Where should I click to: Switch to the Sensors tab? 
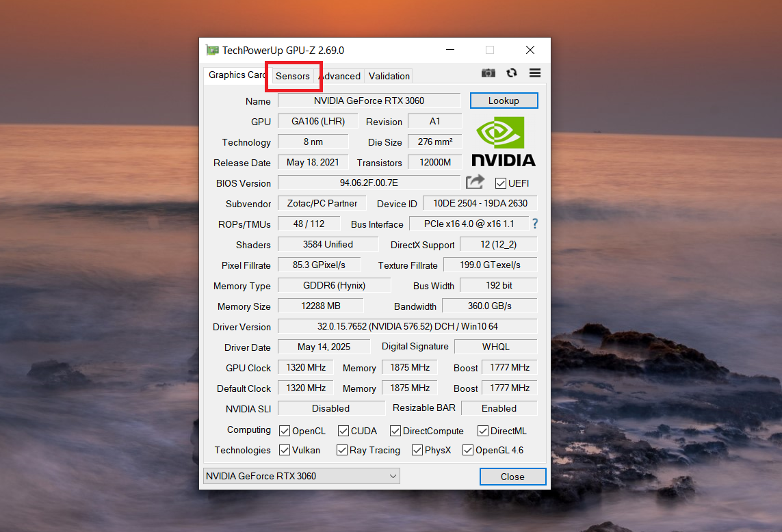(x=293, y=76)
